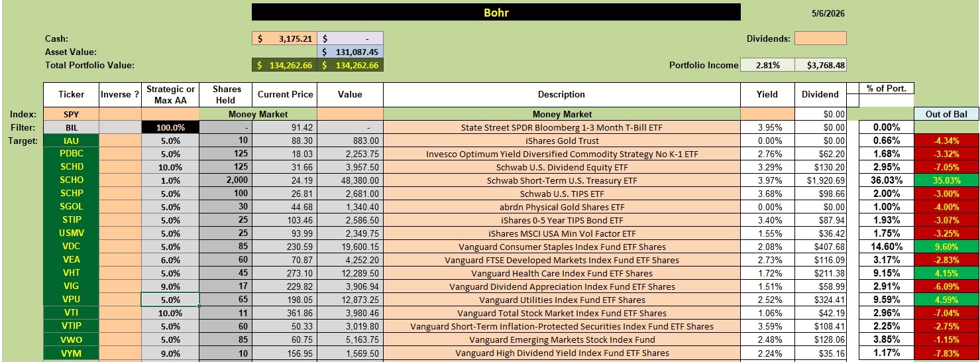The width and height of the screenshot is (980, 362).
Task: Select the VTIP ticker cell
Action: pyautogui.click(x=72, y=326)
